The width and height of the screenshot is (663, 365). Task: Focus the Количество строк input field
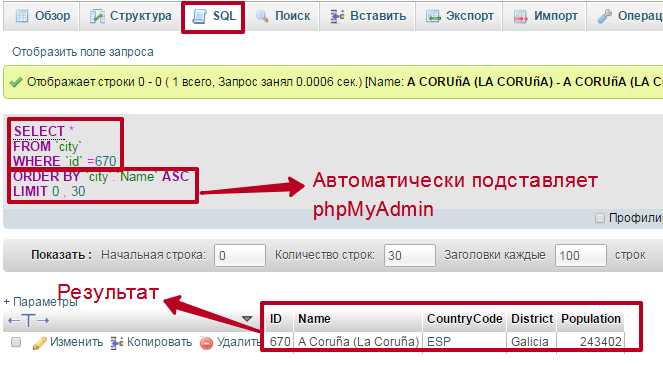(x=409, y=255)
